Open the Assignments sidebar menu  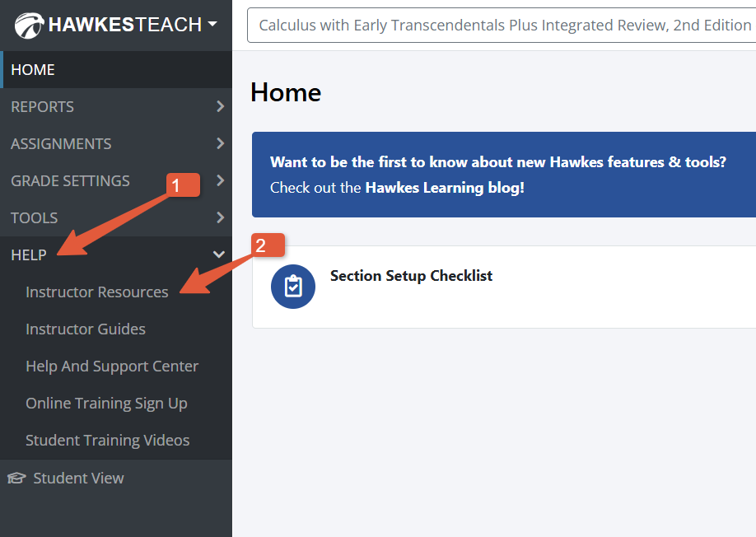[x=61, y=143]
